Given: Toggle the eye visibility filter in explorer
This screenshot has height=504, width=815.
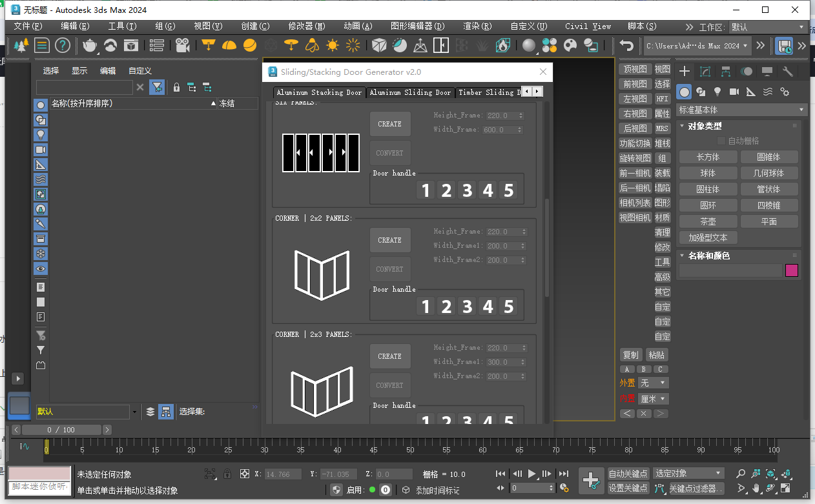Looking at the screenshot, I should click(41, 268).
